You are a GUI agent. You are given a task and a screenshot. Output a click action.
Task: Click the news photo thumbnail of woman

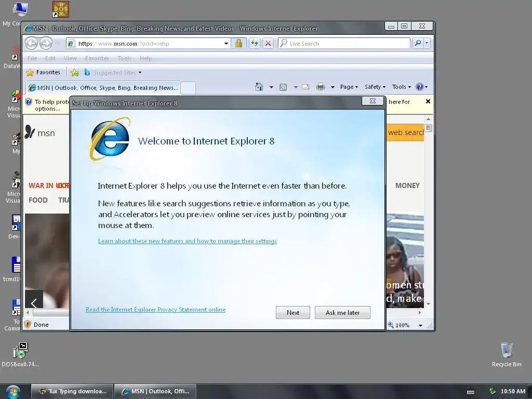click(405, 261)
